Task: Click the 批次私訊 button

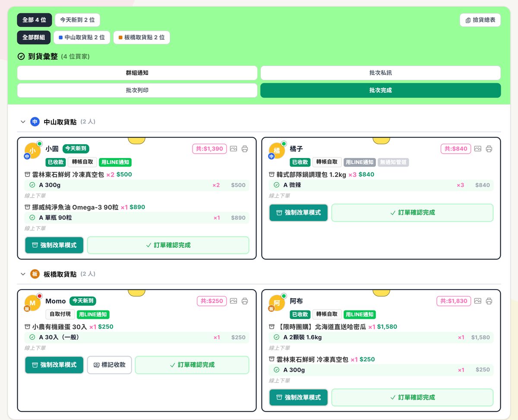Action: (381, 73)
